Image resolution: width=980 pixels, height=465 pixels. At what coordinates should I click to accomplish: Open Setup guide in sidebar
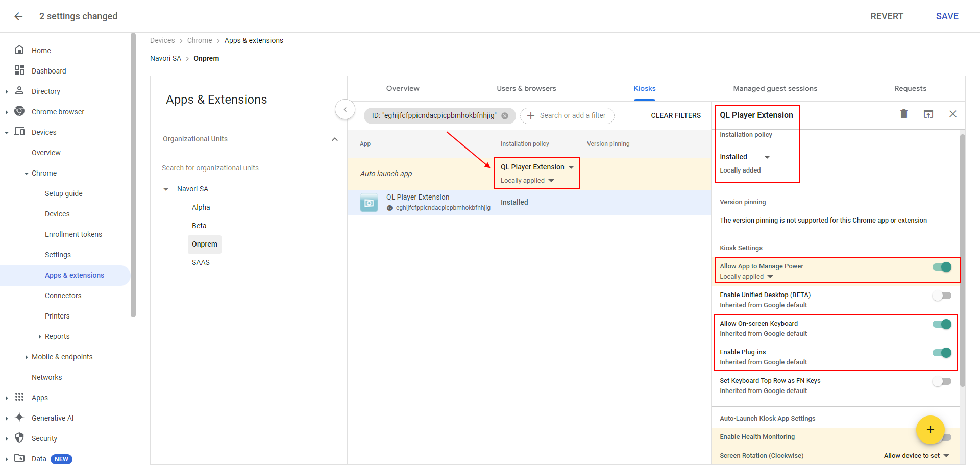coord(63,193)
